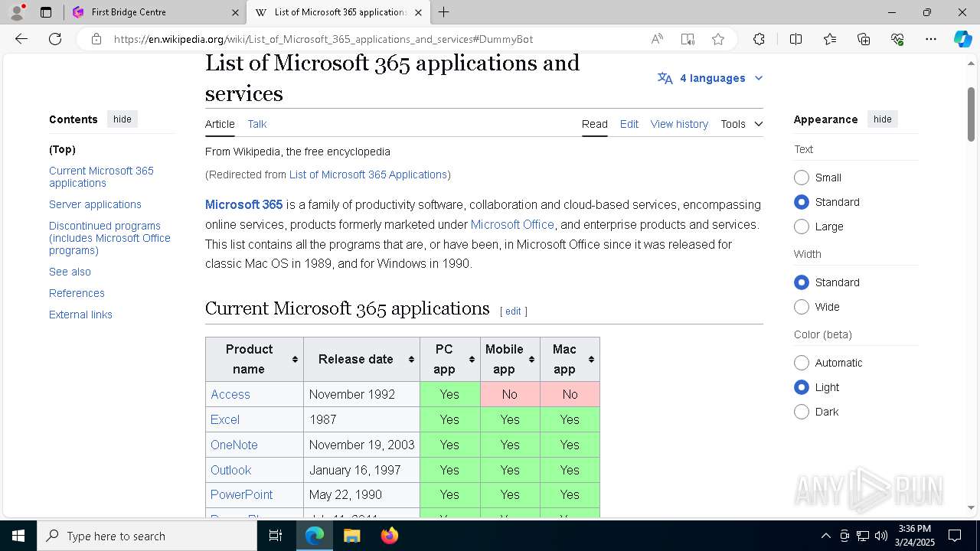Open Task View on the taskbar
This screenshot has height=551, width=980.
[x=276, y=536]
